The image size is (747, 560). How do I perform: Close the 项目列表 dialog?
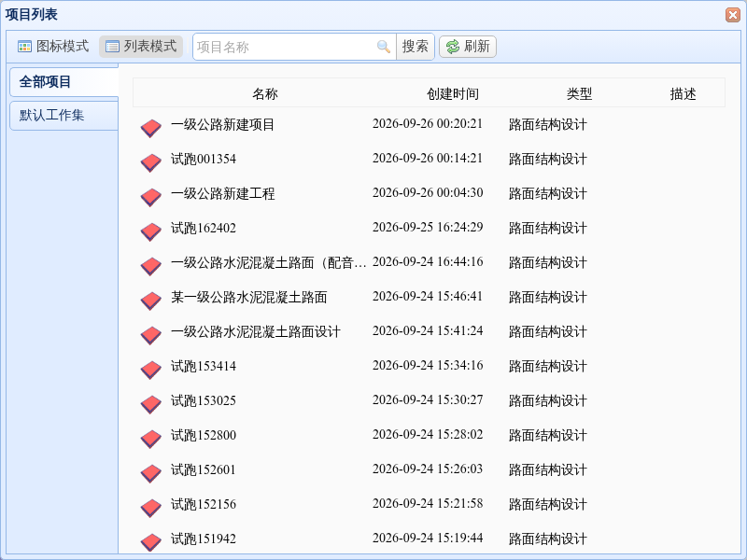733,15
